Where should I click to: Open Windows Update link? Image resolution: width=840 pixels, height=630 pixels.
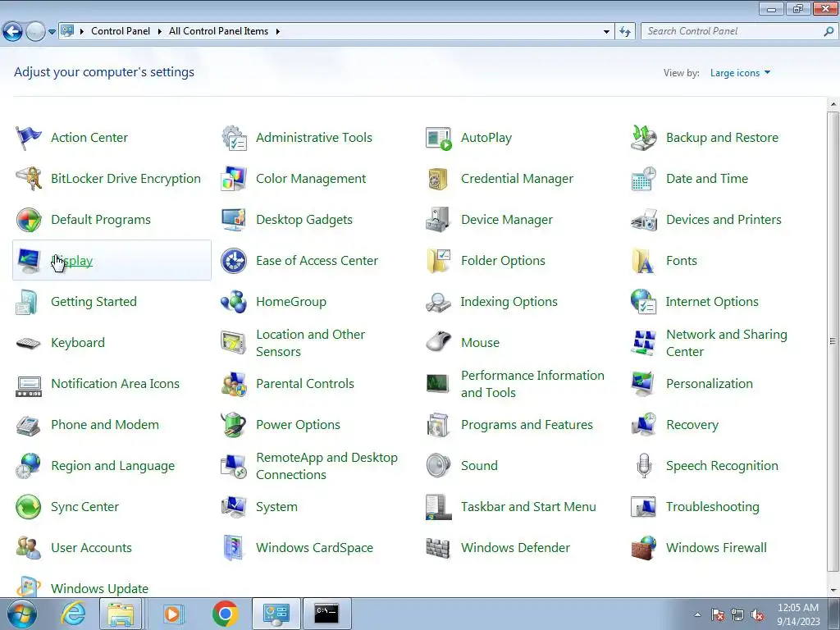coord(99,588)
